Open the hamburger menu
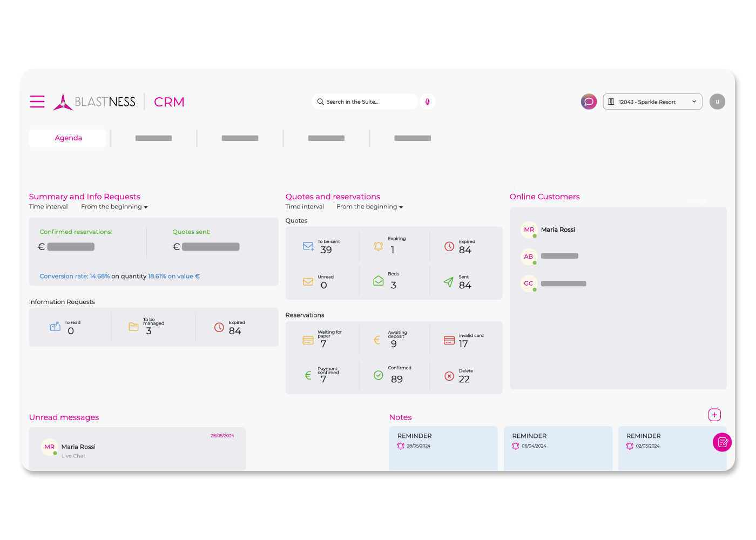This screenshot has width=756, height=540. coord(37,102)
